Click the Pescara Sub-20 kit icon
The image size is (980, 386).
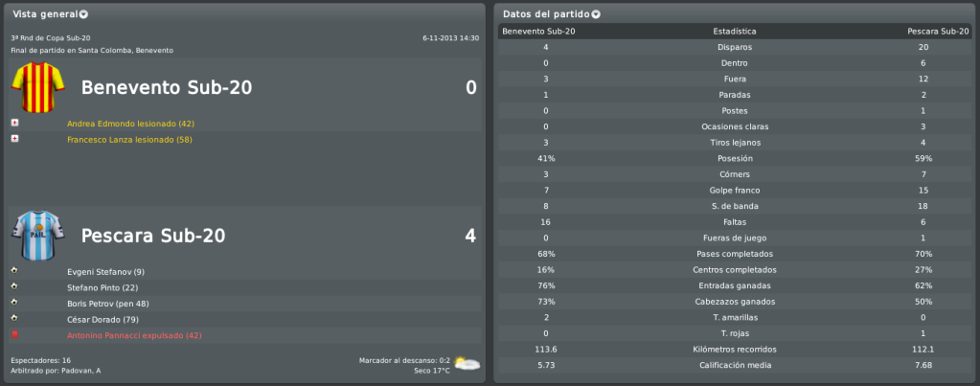(38, 236)
